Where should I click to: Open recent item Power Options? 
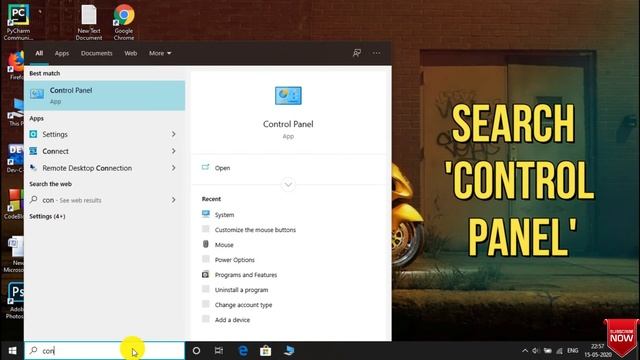[235, 260]
